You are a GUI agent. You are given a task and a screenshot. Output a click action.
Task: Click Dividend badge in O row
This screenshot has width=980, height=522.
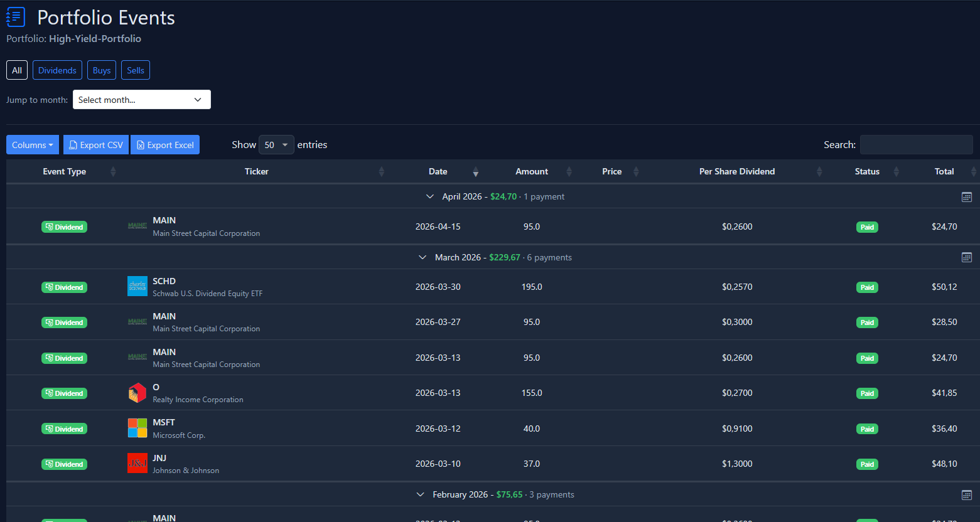tap(64, 393)
